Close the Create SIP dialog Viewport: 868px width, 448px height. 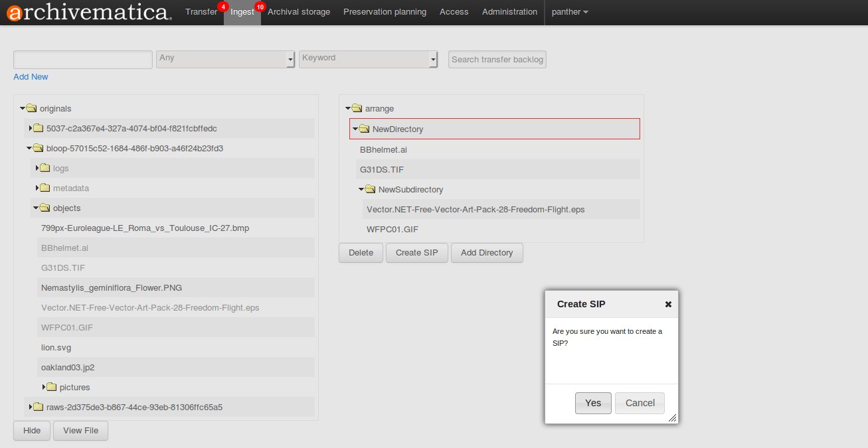coord(668,304)
